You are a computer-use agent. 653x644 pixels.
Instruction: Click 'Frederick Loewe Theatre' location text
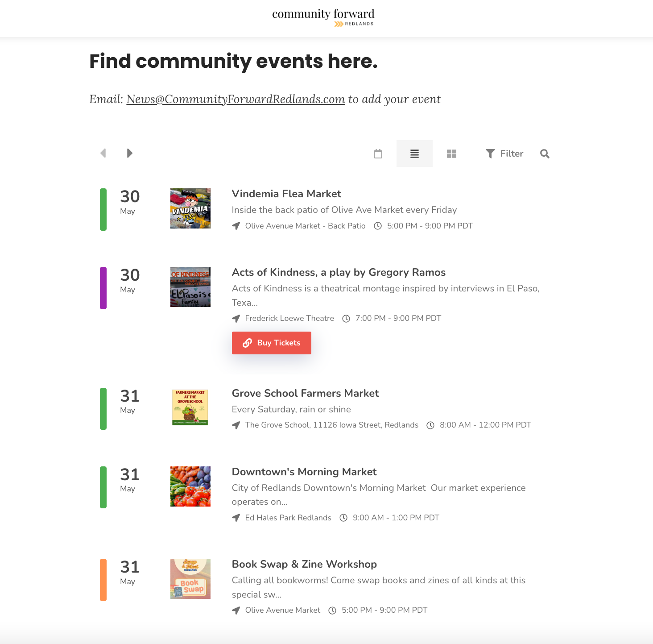tap(289, 318)
